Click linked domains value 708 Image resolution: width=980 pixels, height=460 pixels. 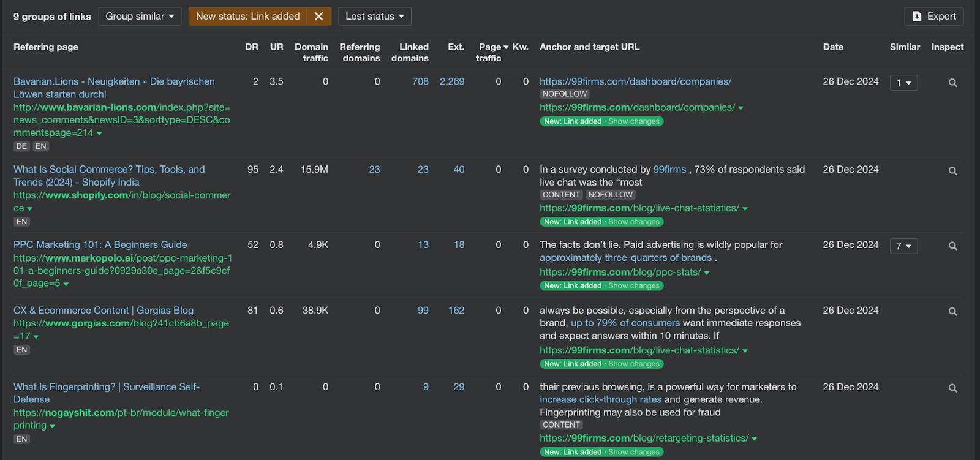(x=420, y=81)
